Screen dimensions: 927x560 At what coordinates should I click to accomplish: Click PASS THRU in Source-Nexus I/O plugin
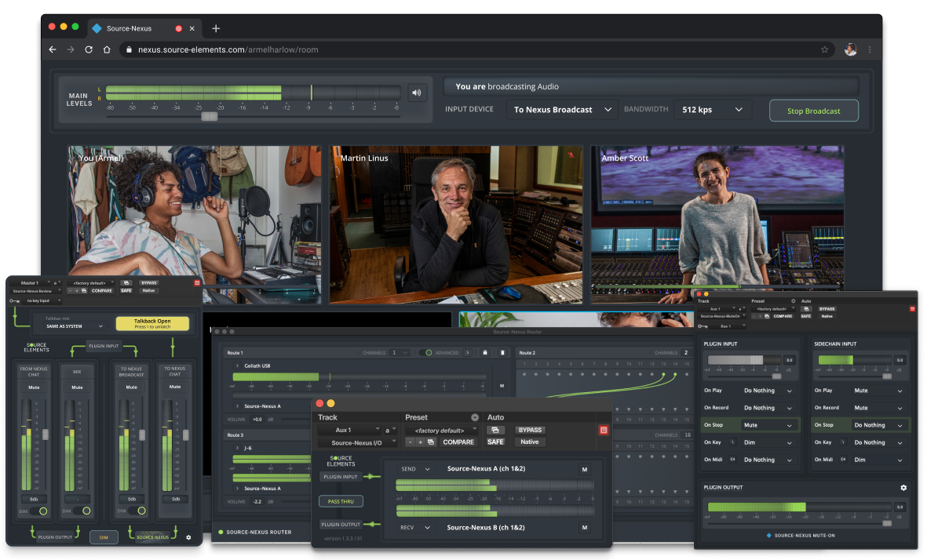pos(341,501)
